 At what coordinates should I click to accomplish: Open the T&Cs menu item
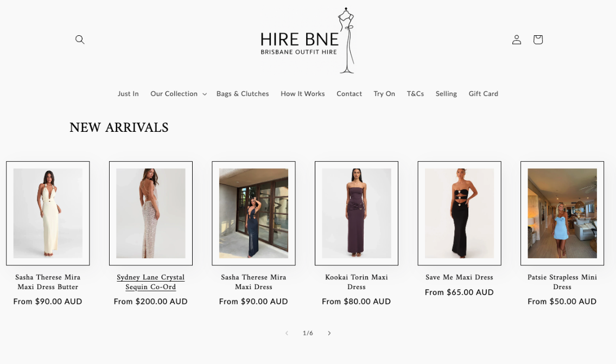pyautogui.click(x=415, y=93)
